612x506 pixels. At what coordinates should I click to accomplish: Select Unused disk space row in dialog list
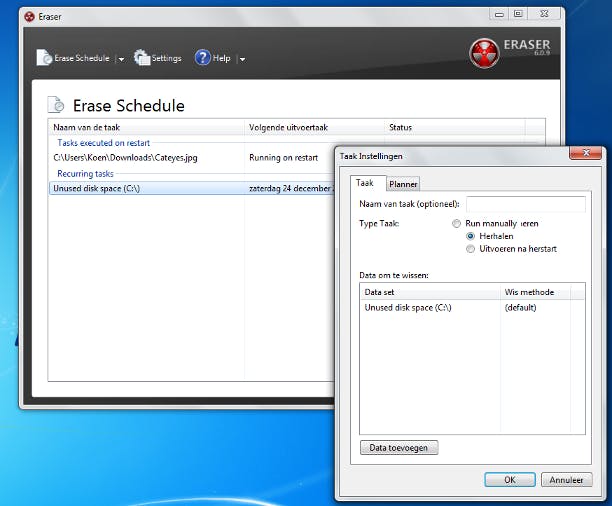pyautogui.click(x=473, y=308)
